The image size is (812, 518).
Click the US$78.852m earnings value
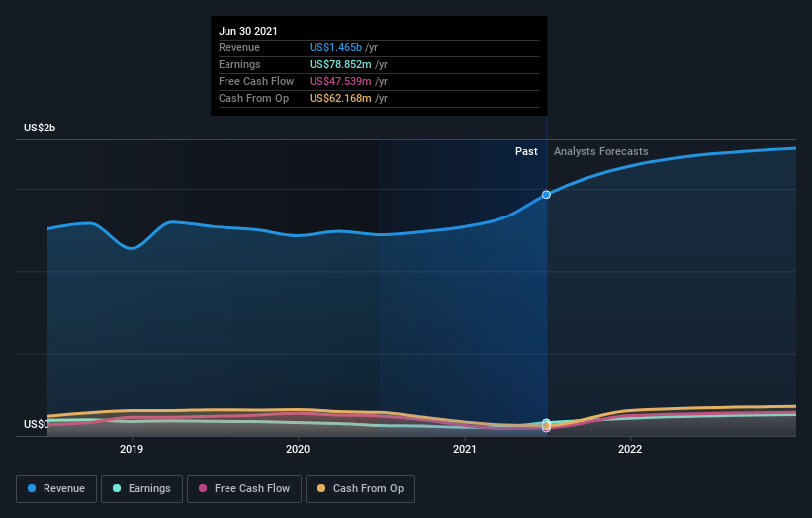(340, 64)
